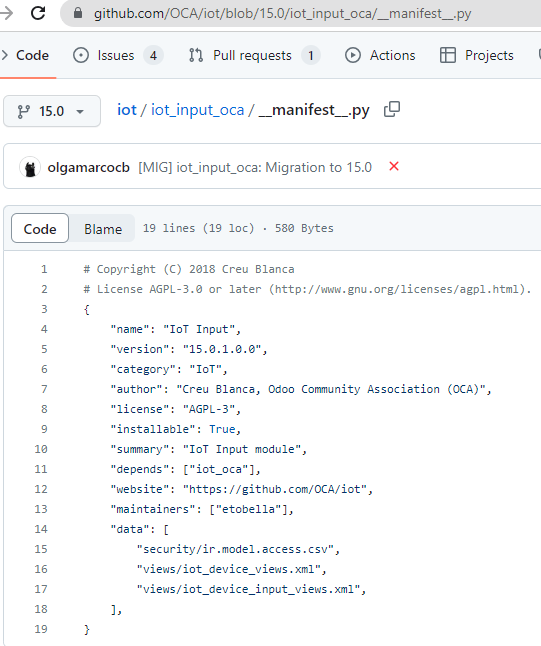Click the __manifest__.py file name
This screenshot has width=541, height=646.
pyautogui.click(x=314, y=110)
